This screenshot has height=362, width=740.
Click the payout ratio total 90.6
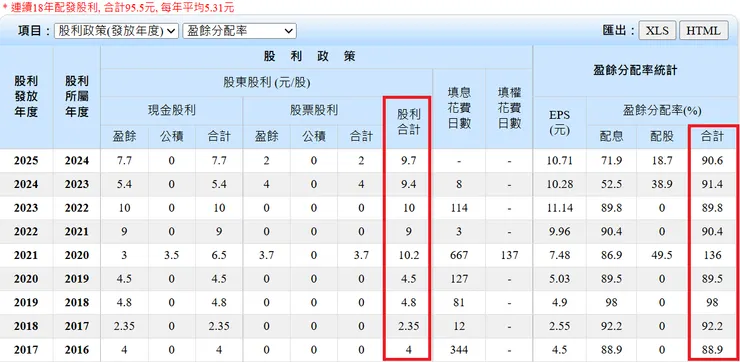[x=712, y=161]
